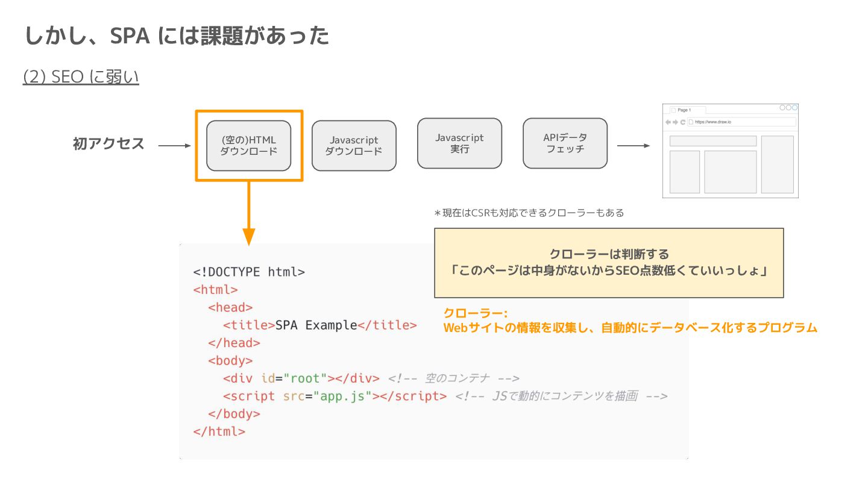Click the Javascript ダウンロード step box
This screenshot has height=488, width=868.
pyautogui.click(x=354, y=145)
